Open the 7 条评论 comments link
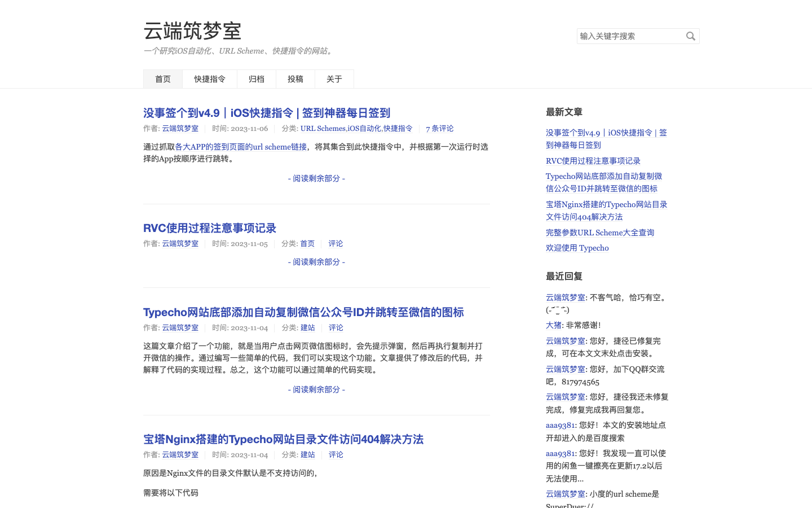 coord(439,128)
